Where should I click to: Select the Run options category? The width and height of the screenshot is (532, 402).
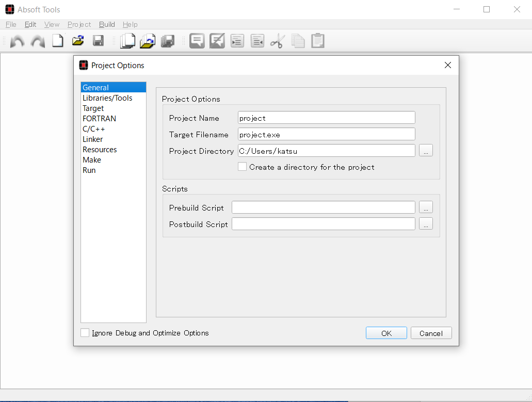click(114, 170)
